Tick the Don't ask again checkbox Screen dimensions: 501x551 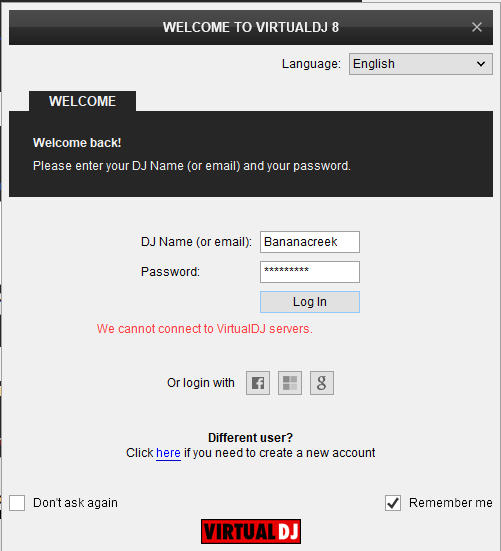tap(17, 503)
